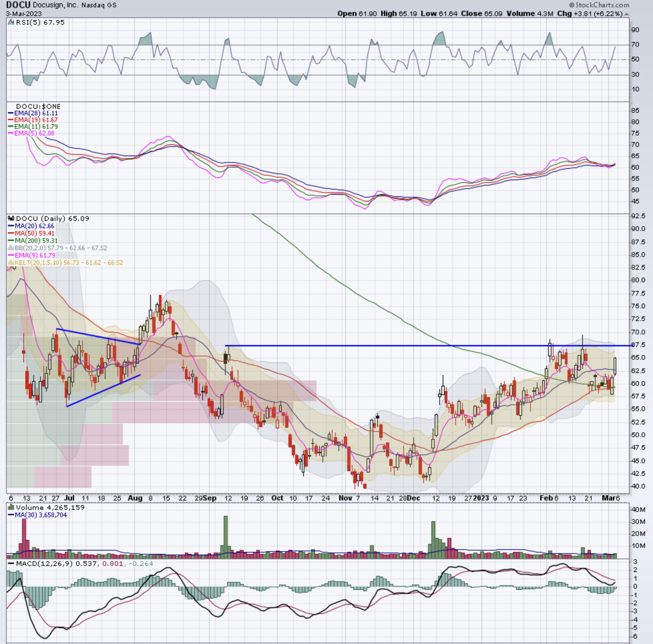Click the High 65.19 value
Viewport: 653px width, 644px height.
point(399,14)
